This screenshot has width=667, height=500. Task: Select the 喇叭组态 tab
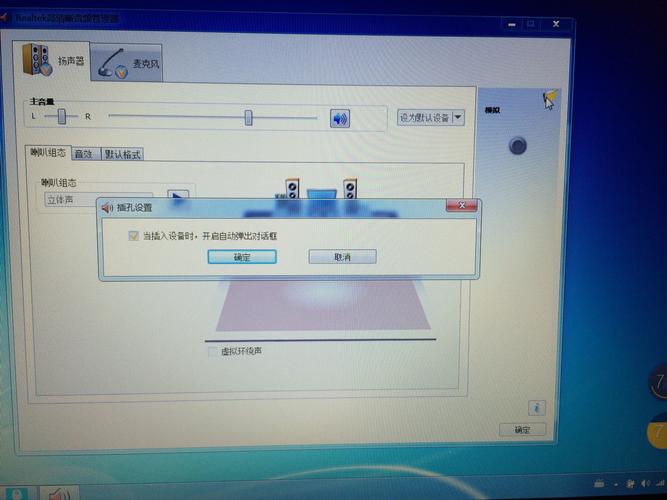point(48,154)
